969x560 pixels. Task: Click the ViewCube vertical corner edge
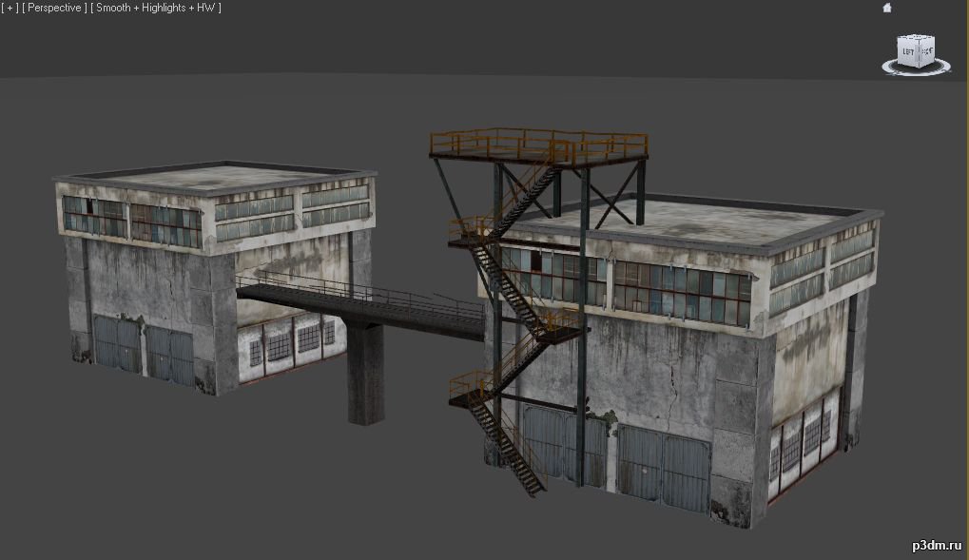click(x=919, y=54)
